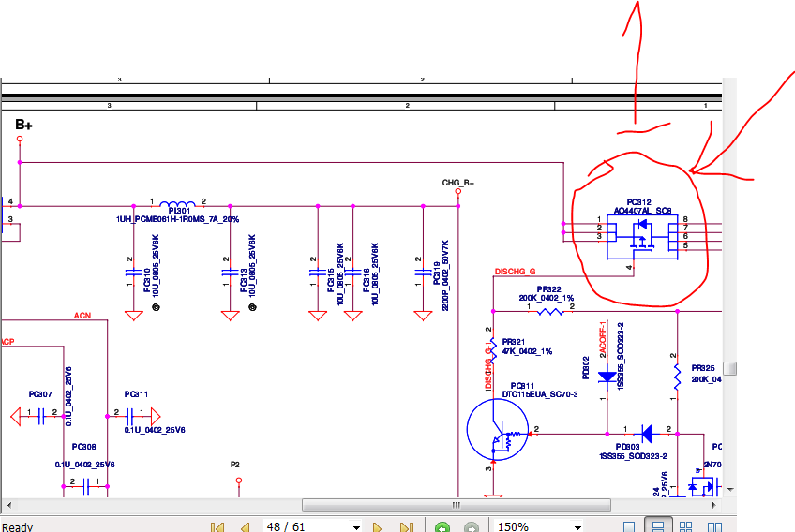This screenshot has height=532, width=795.
Task: Click the DTC115EUA_SC70-3 part text
Action: (540, 394)
